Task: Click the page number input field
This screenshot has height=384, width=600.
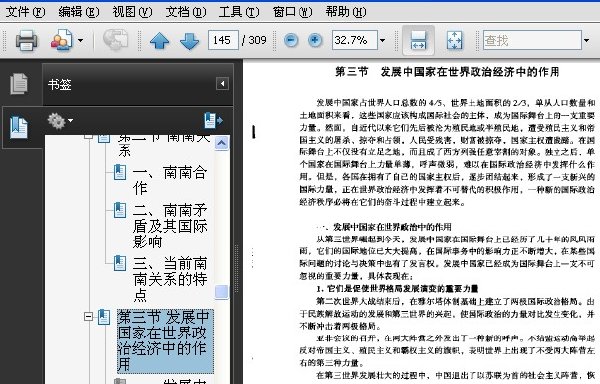Action: pyautogui.click(x=223, y=40)
